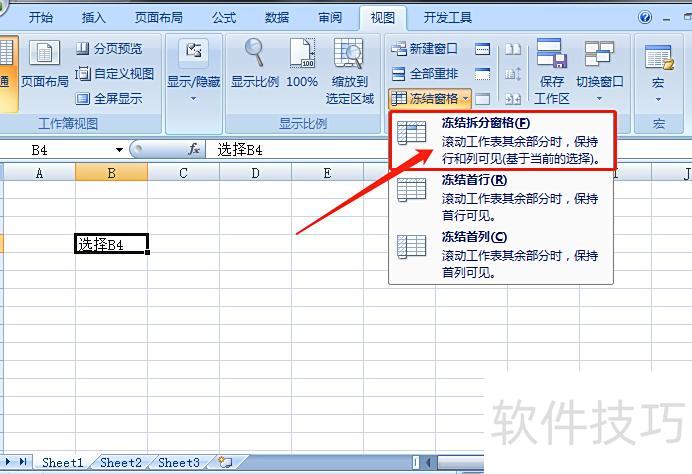Expand the Name Box dropdown arrow
Screen dimensions: 692x474
tap(119, 150)
